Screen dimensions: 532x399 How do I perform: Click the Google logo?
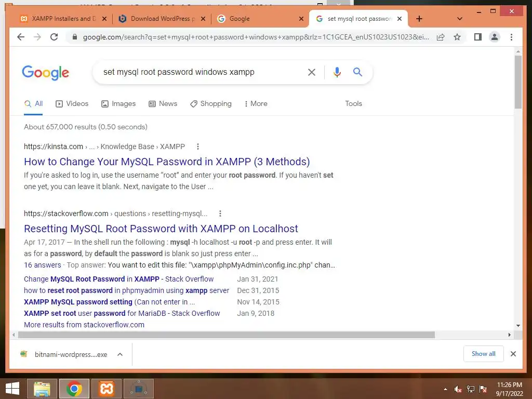tap(46, 73)
